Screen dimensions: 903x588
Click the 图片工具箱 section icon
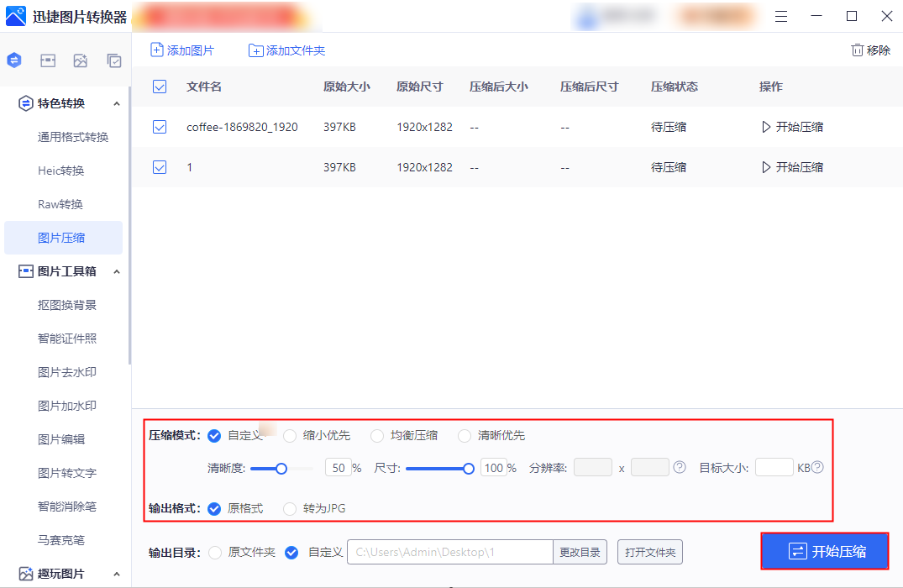25,271
